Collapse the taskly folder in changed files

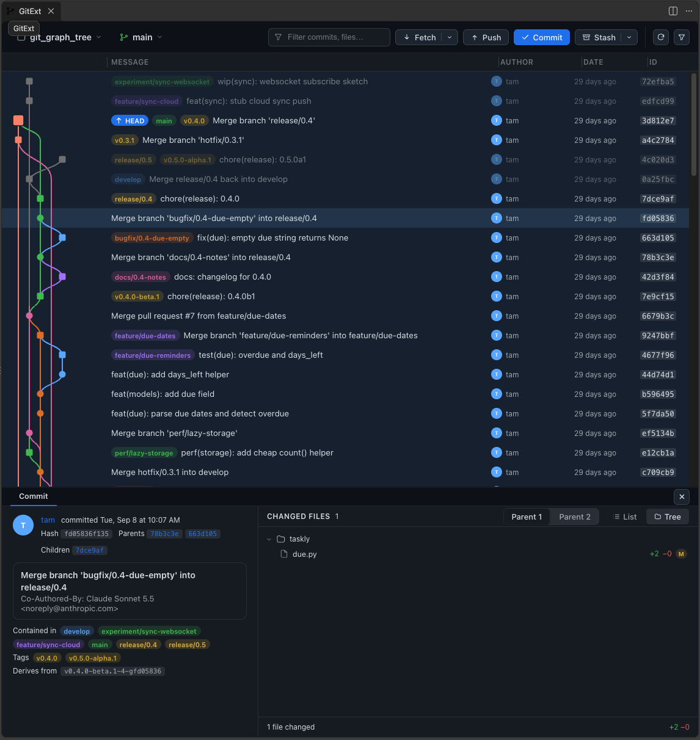coord(269,539)
